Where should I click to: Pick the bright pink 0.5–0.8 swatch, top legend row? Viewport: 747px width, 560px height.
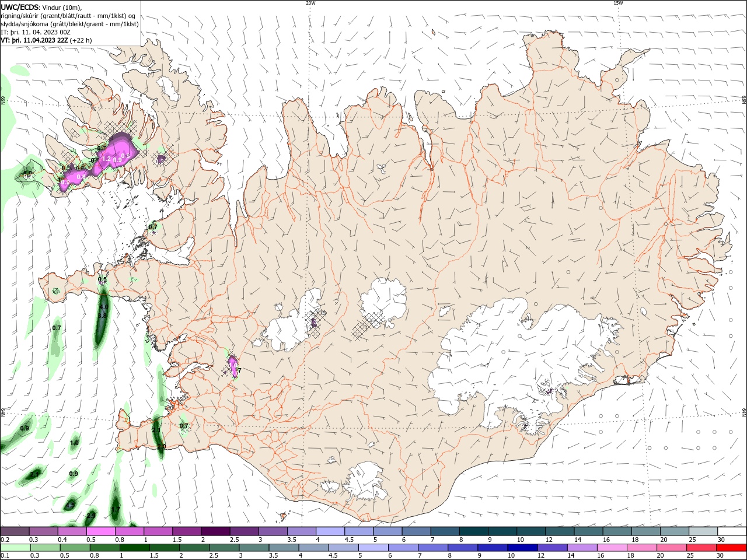[100, 531]
